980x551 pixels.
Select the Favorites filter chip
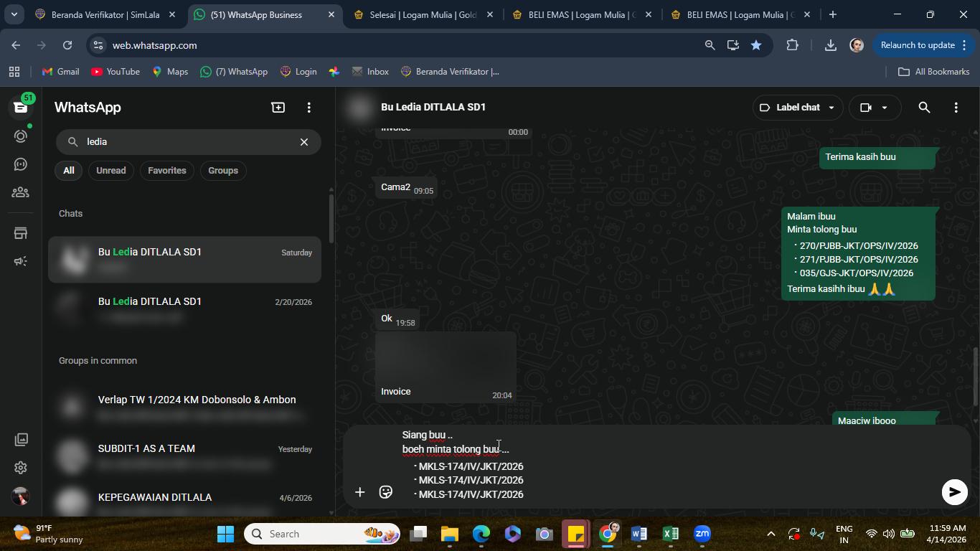click(167, 171)
